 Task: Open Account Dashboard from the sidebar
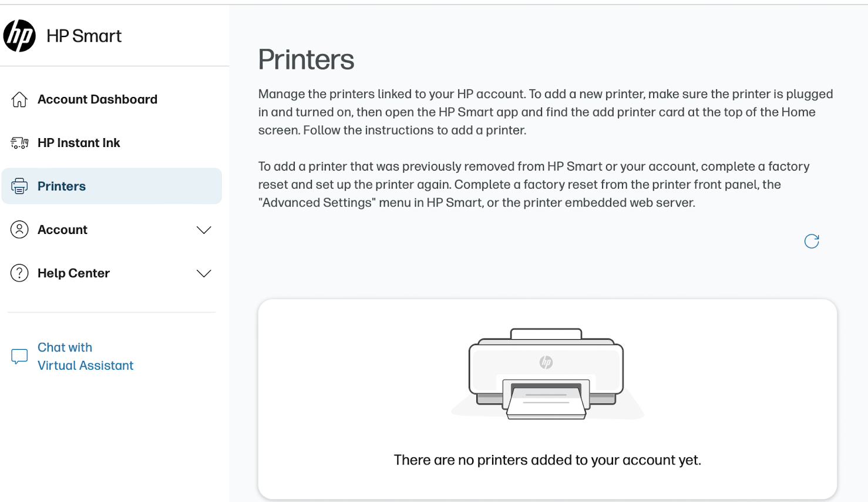(x=97, y=99)
